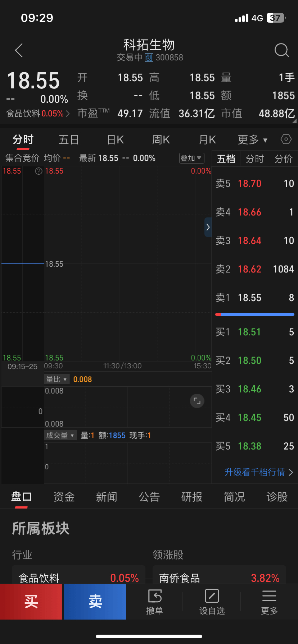The width and height of the screenshot is (298, 644).
Task: Switch to the 日K chart tab
Action: pyautogui.click(x=115, y=139)
